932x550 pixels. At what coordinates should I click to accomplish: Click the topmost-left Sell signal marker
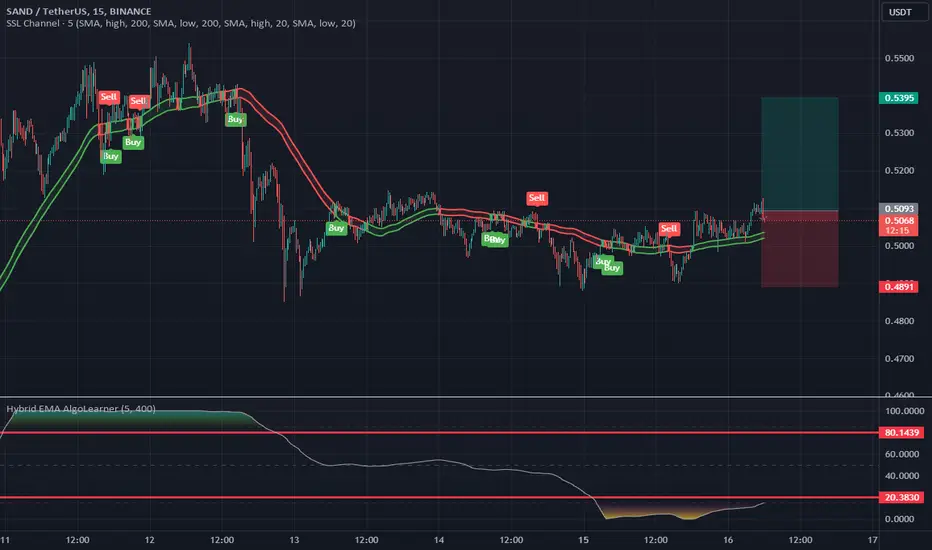(x=109, y=97)
